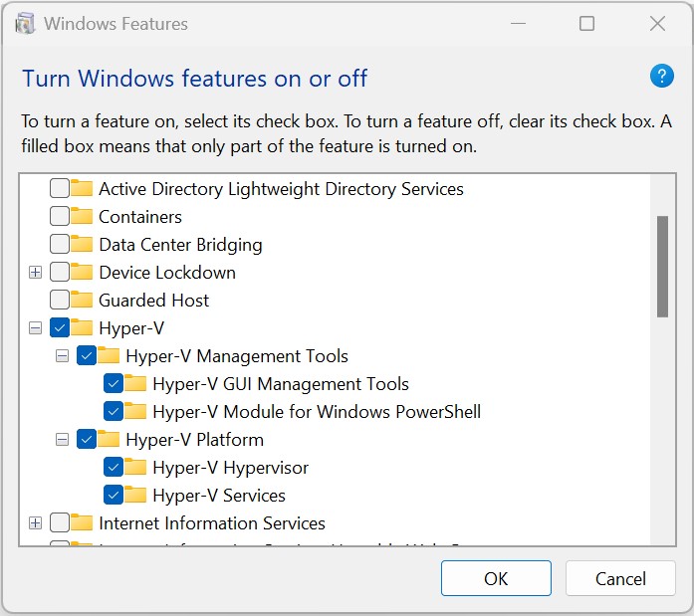Select the Hyper-V Platform tree label

point(194,440)
